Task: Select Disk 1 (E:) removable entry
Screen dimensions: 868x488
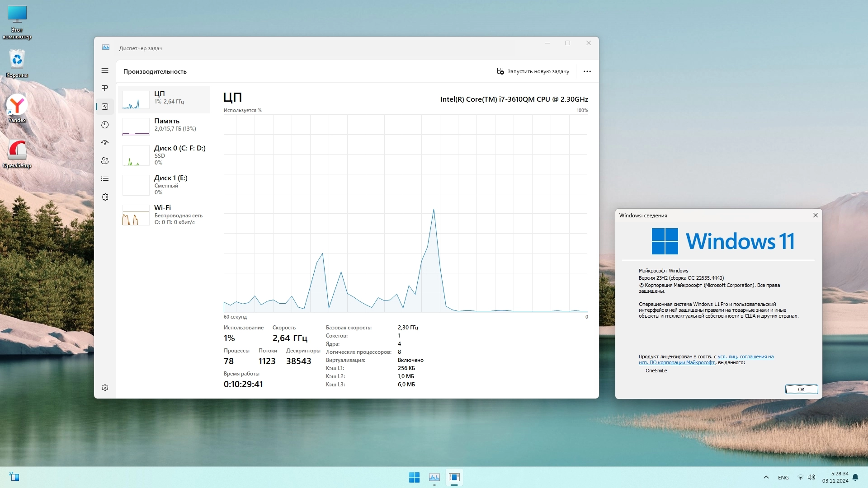Action: click(165, 184)
